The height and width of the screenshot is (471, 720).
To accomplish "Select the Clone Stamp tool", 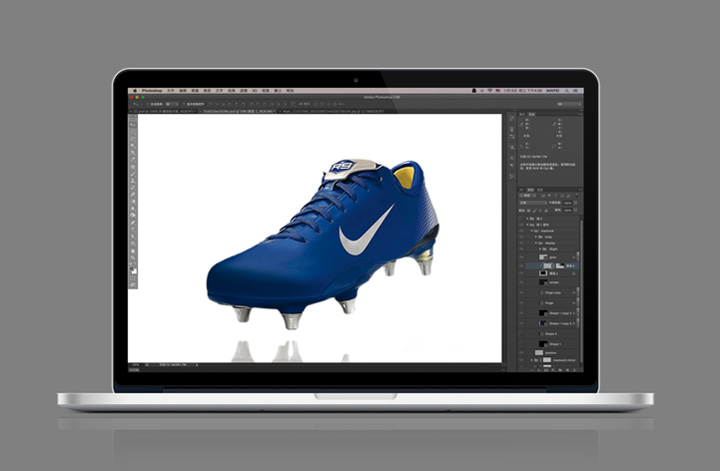I will [x=133, y=180].
